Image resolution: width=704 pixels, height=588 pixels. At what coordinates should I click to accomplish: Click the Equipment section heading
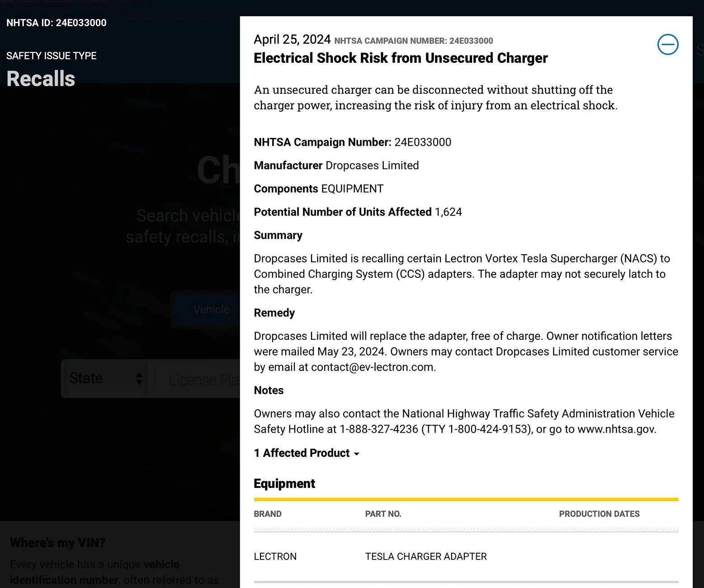pyautogui.click(x=284, y=484)
